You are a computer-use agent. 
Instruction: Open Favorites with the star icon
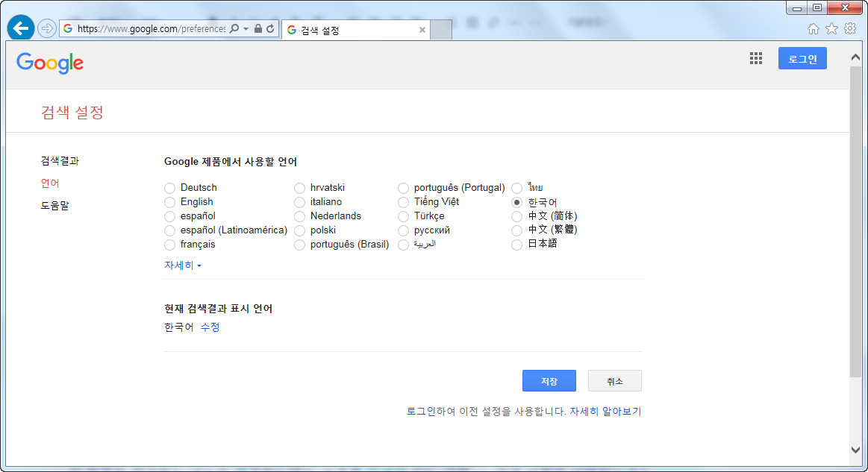pyautogui.click(x=831, y=29)
